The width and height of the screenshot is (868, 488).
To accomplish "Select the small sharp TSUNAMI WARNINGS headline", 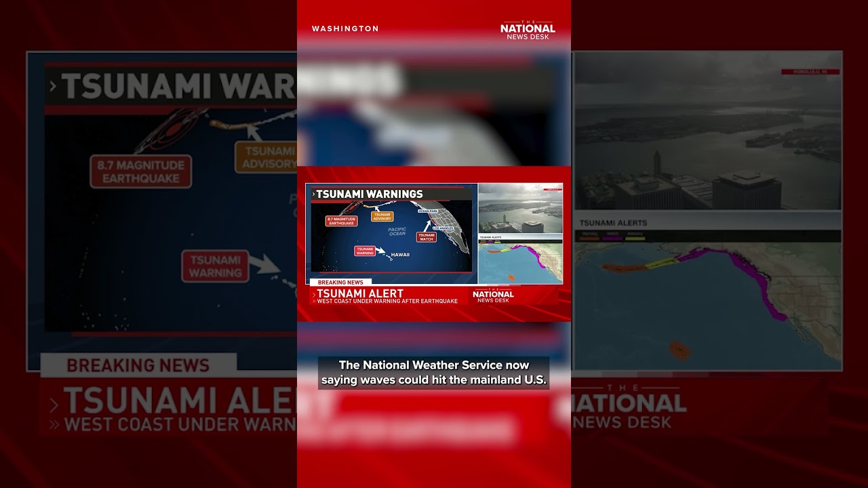I will 370,194.
